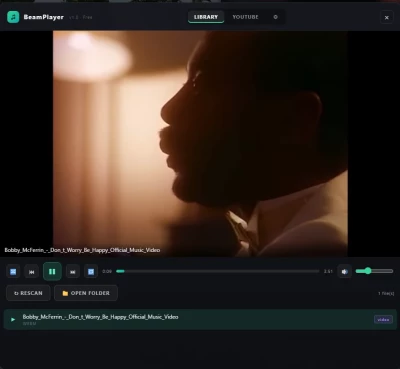The height and width of the screenshot is (369, 400).
Task: Click the video preview of the silhouetted man
Action: 200,144
